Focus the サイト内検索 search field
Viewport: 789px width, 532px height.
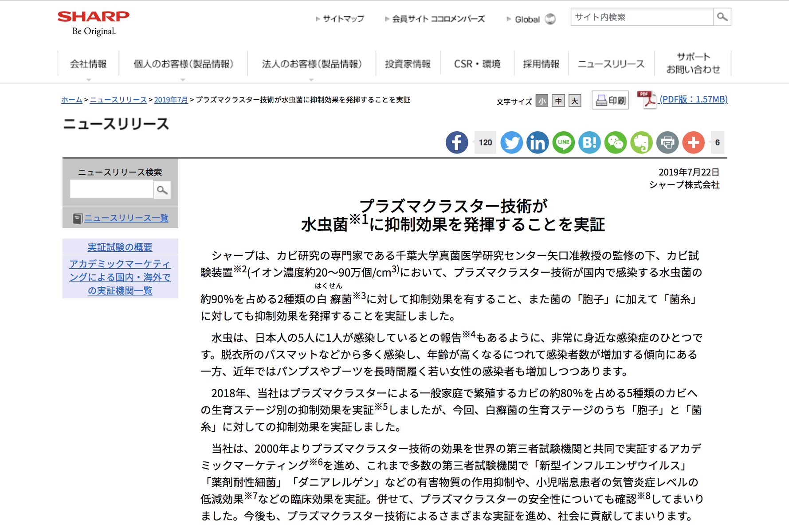[642, 17]
